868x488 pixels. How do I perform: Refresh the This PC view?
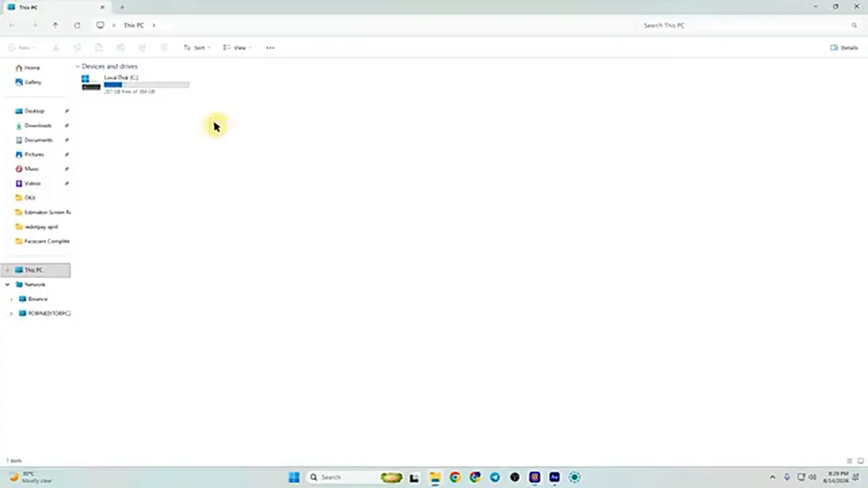point(77,25)
